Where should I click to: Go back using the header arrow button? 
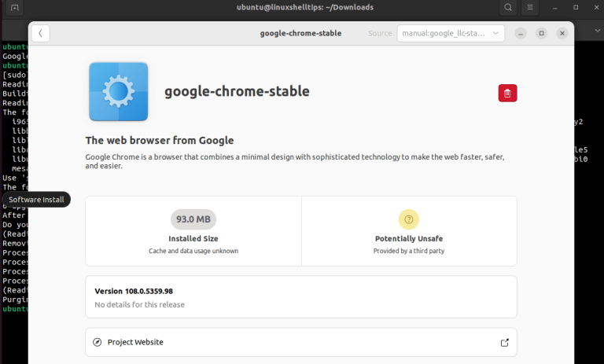point(39,33)
